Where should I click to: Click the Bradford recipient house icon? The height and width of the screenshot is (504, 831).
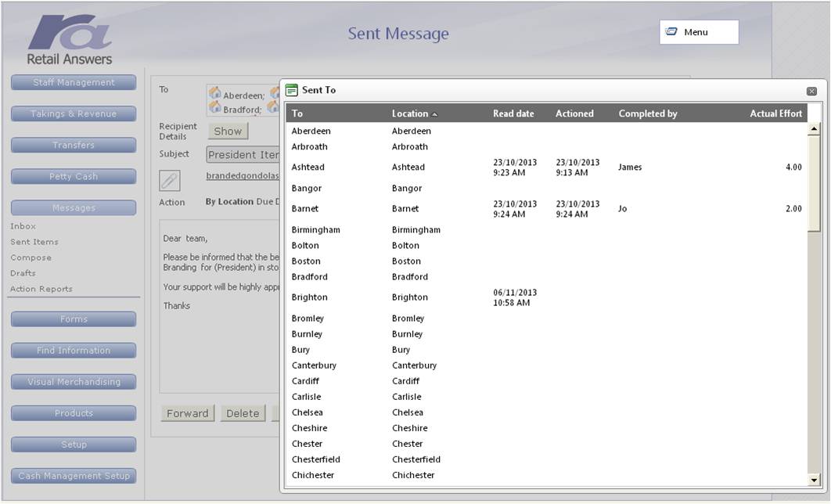[x=214, y=107]
